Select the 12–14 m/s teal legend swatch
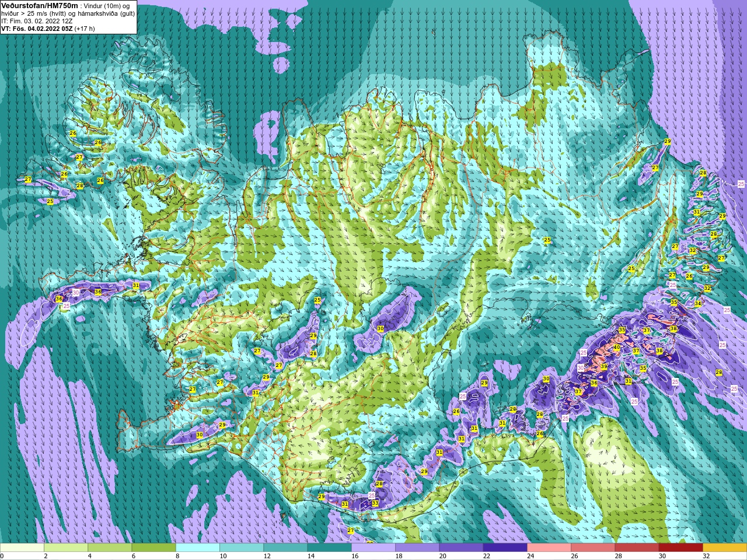Screen dimensions: 747x560 click(285, 548)
